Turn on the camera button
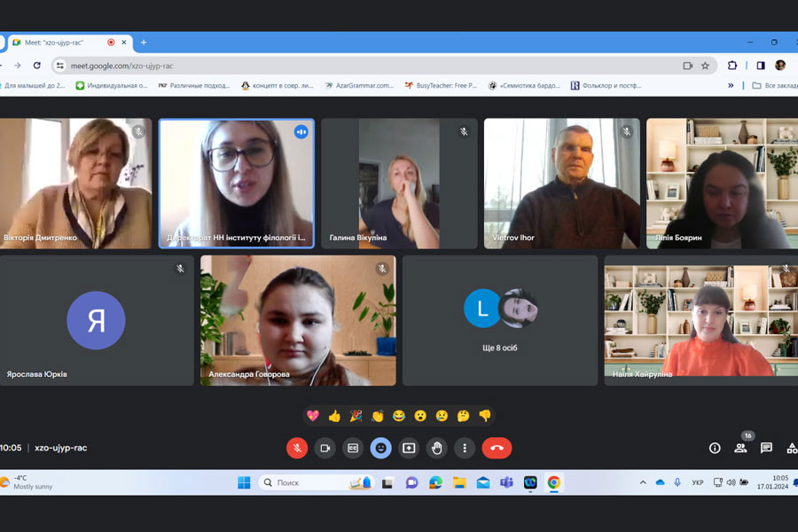 click(325, 448)
